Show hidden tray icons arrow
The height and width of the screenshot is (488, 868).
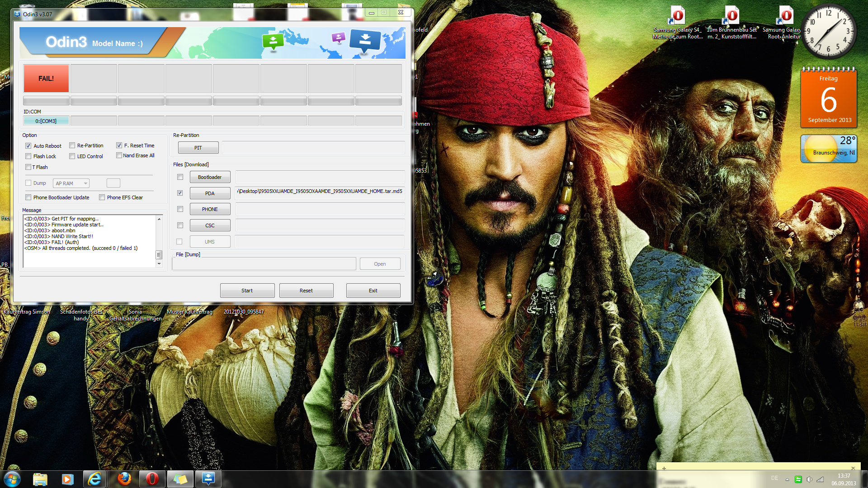click(x=787, y=479)
